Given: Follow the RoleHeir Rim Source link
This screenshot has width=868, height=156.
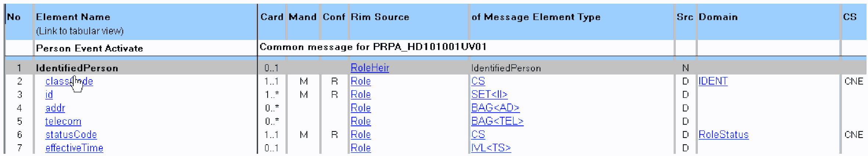Looking at the screenshot, I should tap(370, 68).
